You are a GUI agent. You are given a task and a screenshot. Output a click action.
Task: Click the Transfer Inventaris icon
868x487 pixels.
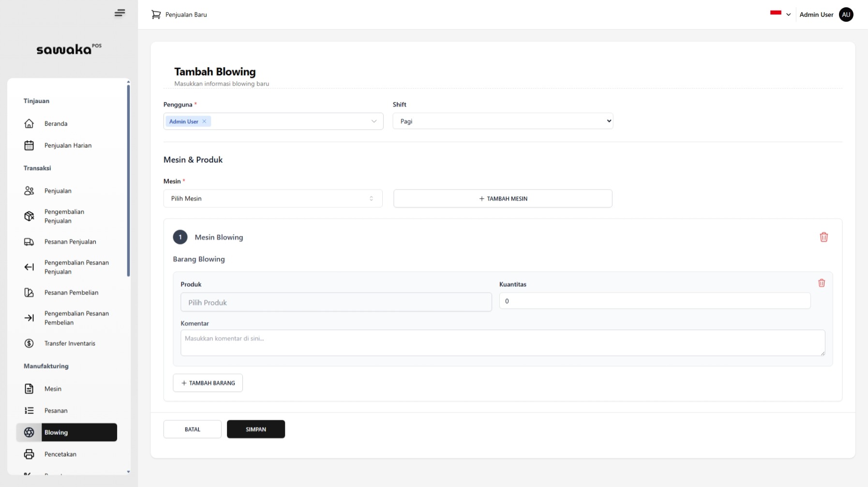pos(29,343)
